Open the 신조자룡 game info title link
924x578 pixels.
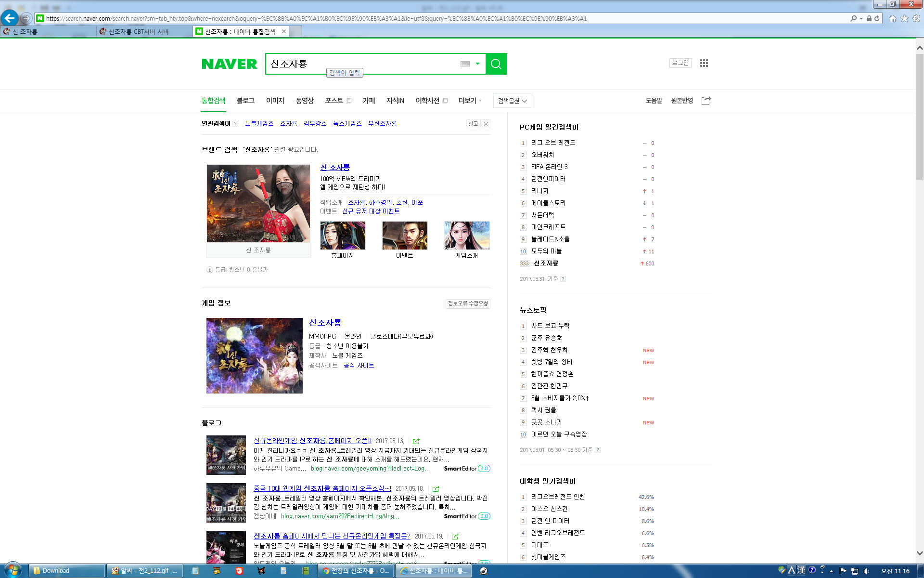pyautogui.click(x=325, y=322)
